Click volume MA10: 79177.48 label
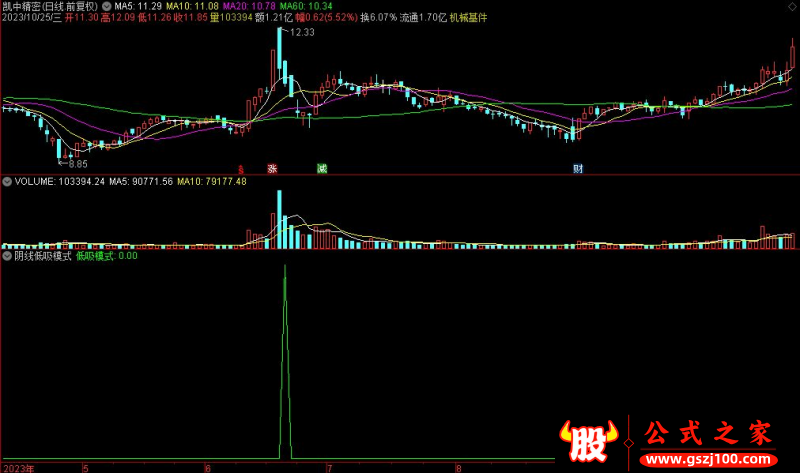This screenshot has height=473, width=800. (212, 182)
